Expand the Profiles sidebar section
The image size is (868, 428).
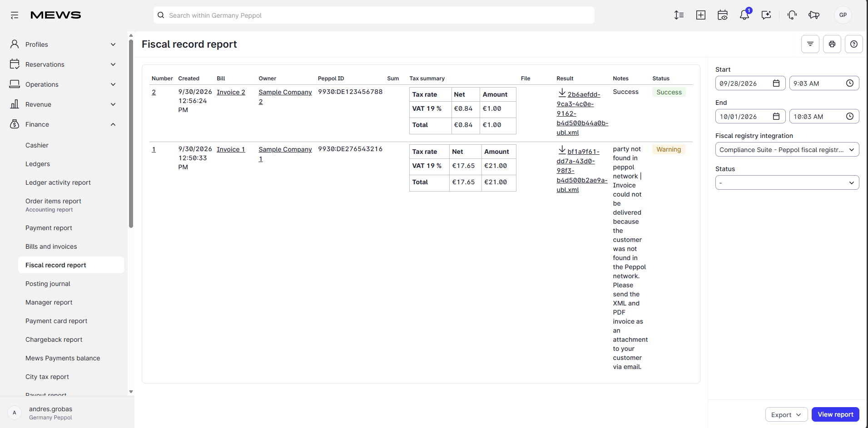click(x=63, y=44)
